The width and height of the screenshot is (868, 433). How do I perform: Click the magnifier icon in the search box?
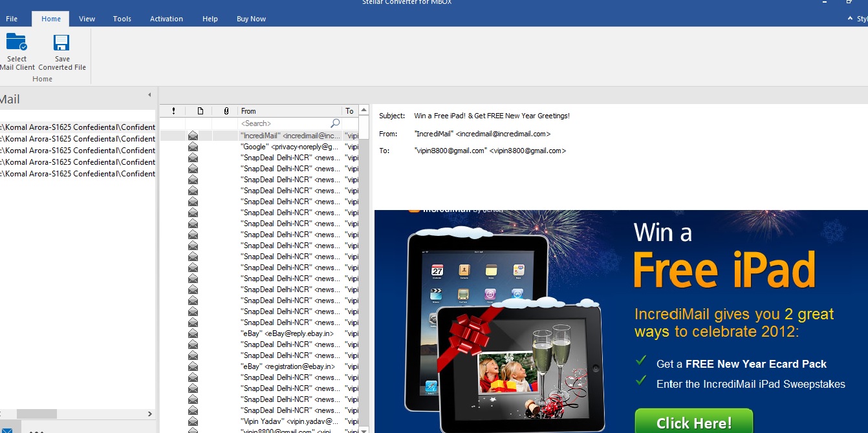click(x=335, y=123)
